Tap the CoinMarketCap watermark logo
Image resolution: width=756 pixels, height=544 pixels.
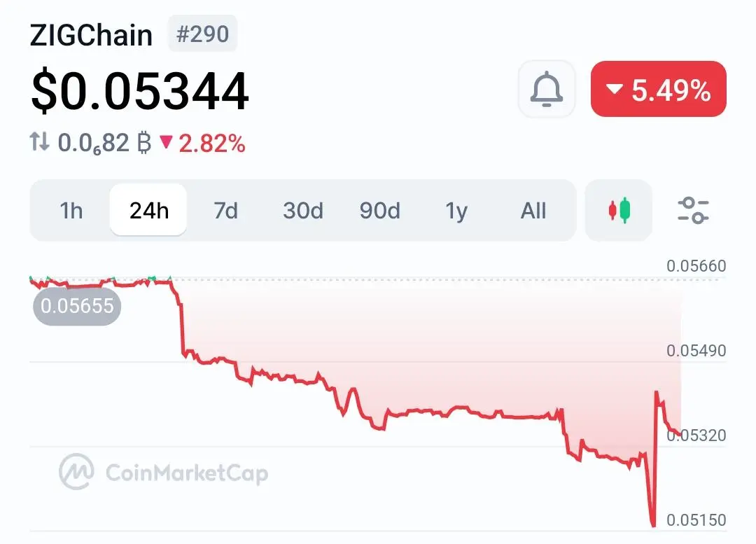[163, 472]
